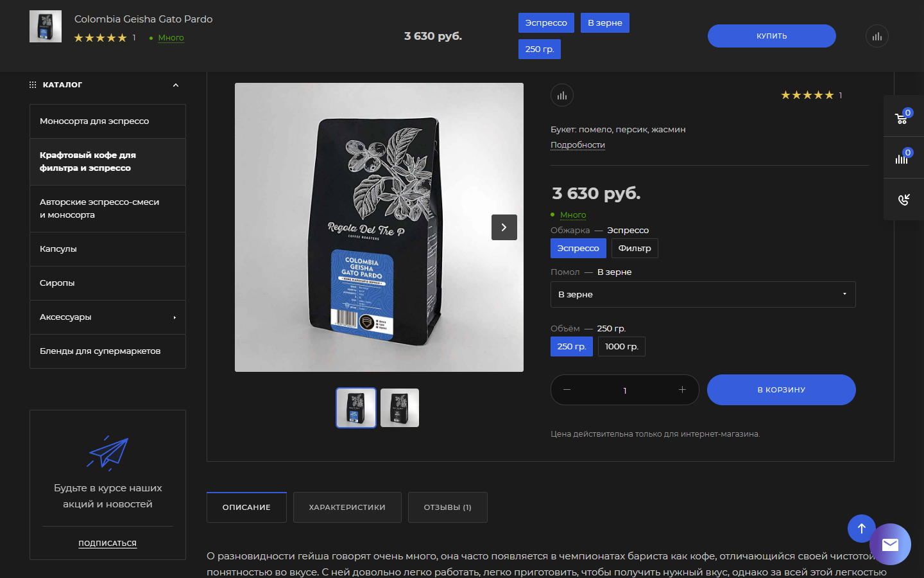Click the scroll-to-top arrow button
The image size is (924, 578).
(861, 528)
